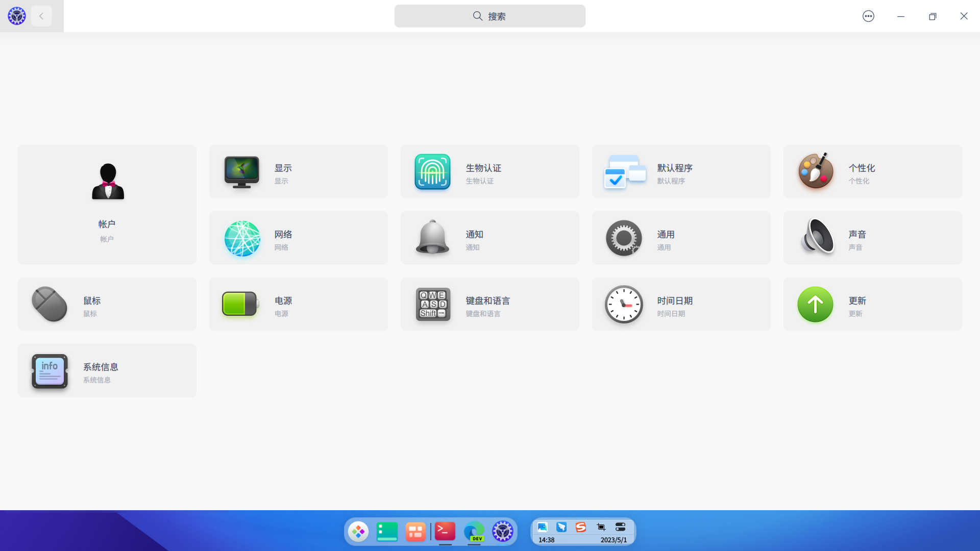The width and height of the screenshot is (980, 551).
Task: Open Default Programs (默认程序) tile
Action: [681, 172]
